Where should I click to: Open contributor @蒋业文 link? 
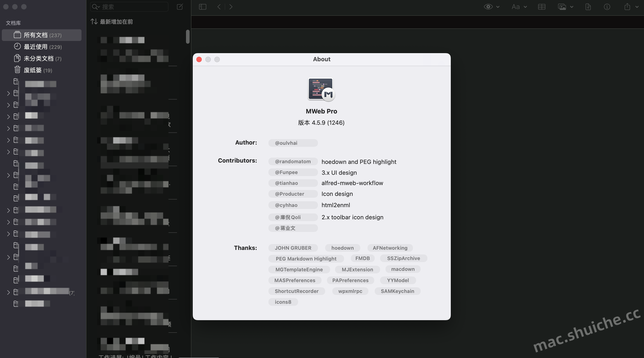[293, 228]
